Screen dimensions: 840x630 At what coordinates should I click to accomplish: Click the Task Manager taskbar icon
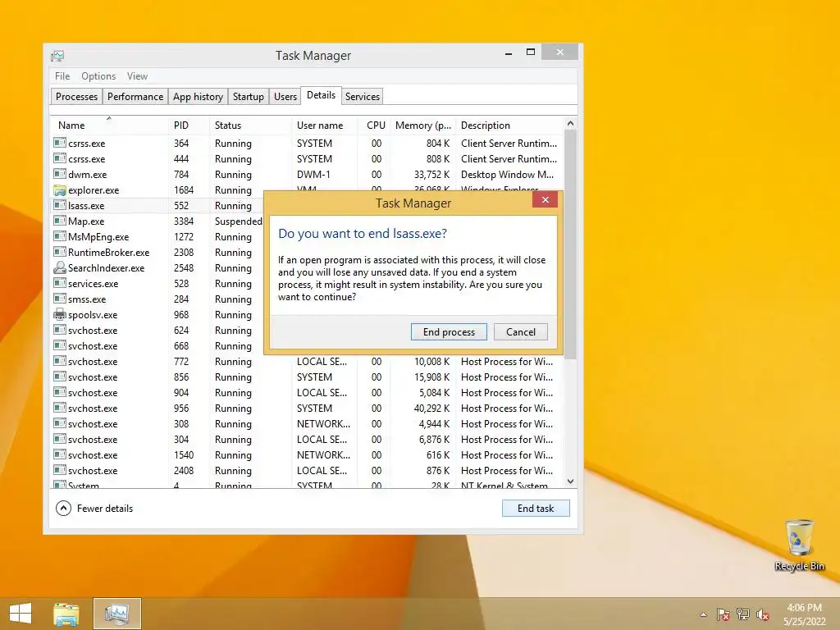click(x=117, y=614)
